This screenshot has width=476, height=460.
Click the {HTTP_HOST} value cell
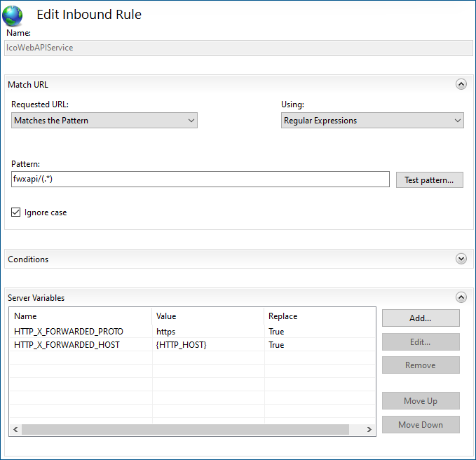182,345
